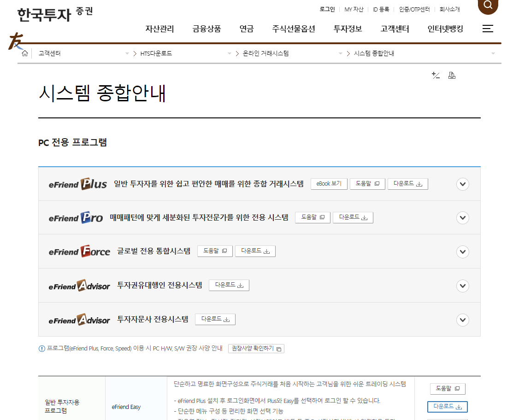
Task: Expand the eFriend Force row details
Action: click(x=463, y=251)
